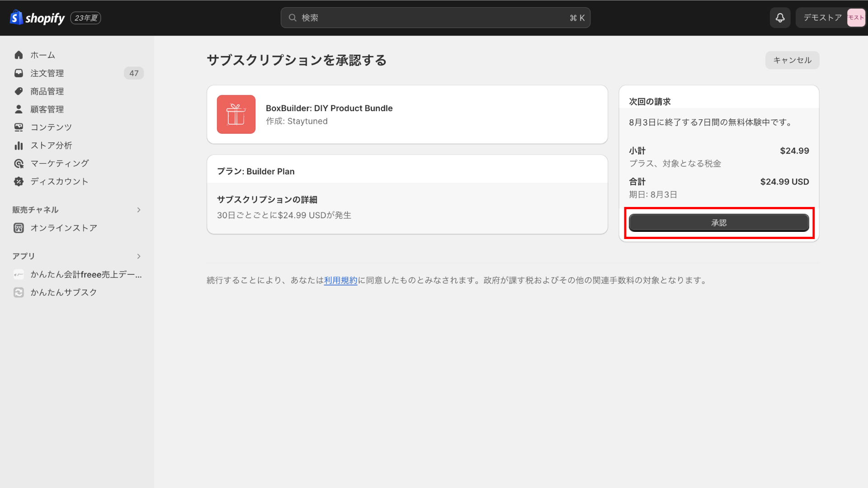The image size is (868, 488).
Task: Click the home icon in the sidebar
Action: (x=19, y=55)
